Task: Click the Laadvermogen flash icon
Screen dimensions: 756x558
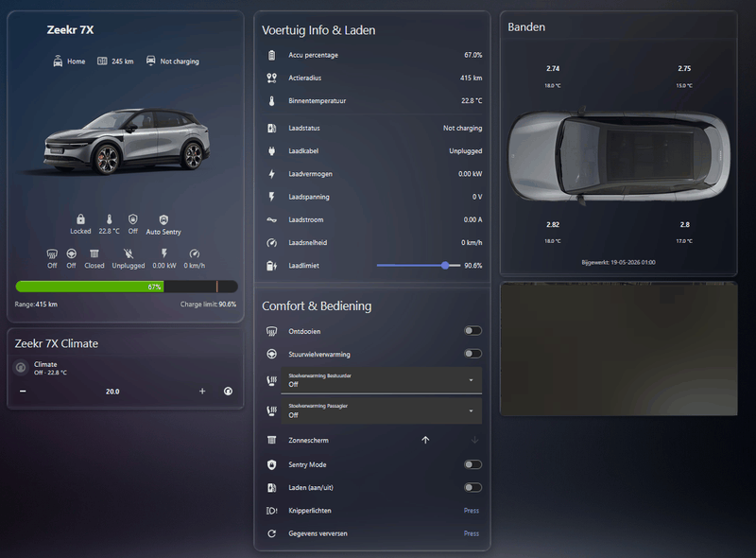Action: [x=272, y=174]
